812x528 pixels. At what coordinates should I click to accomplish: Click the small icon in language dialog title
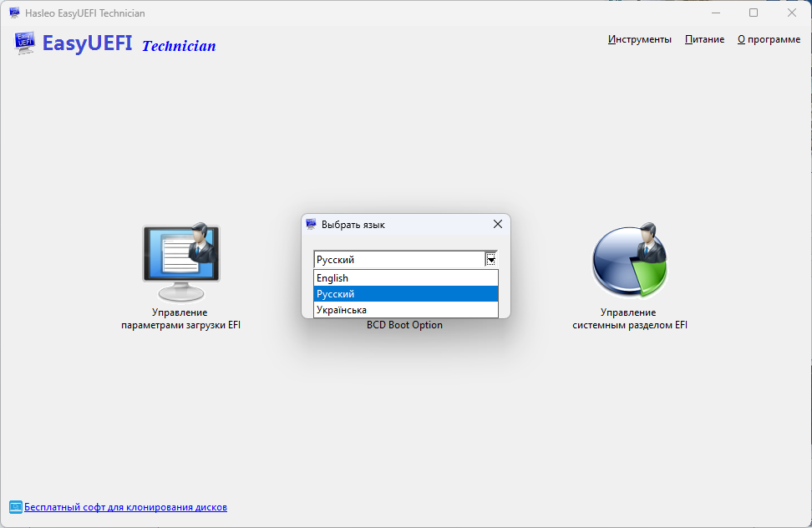click(312, 225)
